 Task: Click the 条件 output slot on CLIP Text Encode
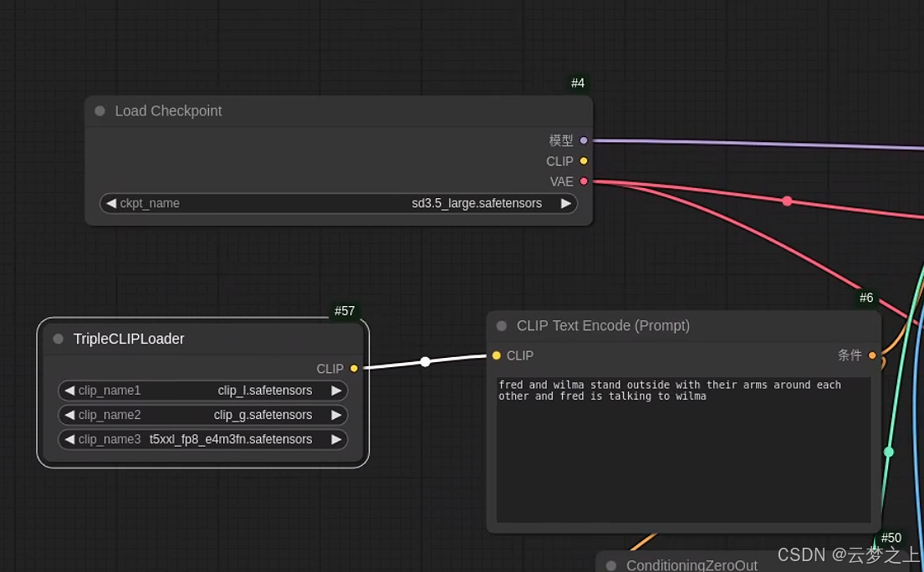pyautogui.click(x=872, y=355)
